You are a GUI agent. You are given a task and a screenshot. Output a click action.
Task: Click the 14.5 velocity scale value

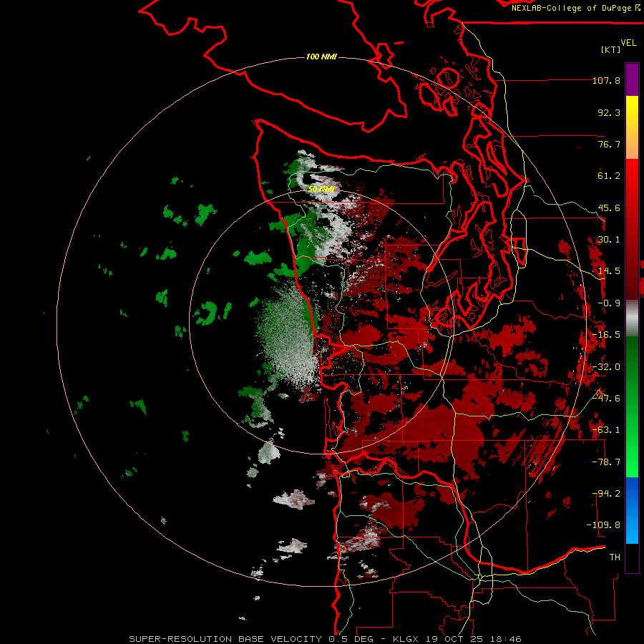pyautogui.click(x=609, y=271)
